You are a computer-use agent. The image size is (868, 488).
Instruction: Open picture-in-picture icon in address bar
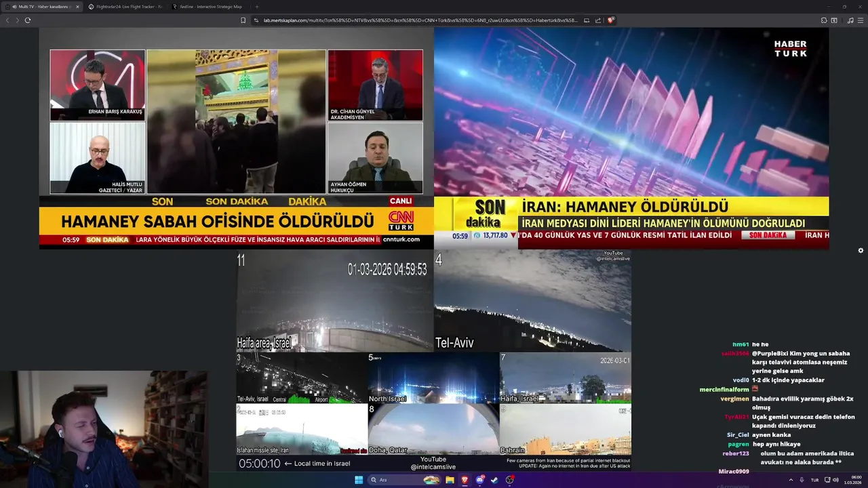tap(587, 20)
